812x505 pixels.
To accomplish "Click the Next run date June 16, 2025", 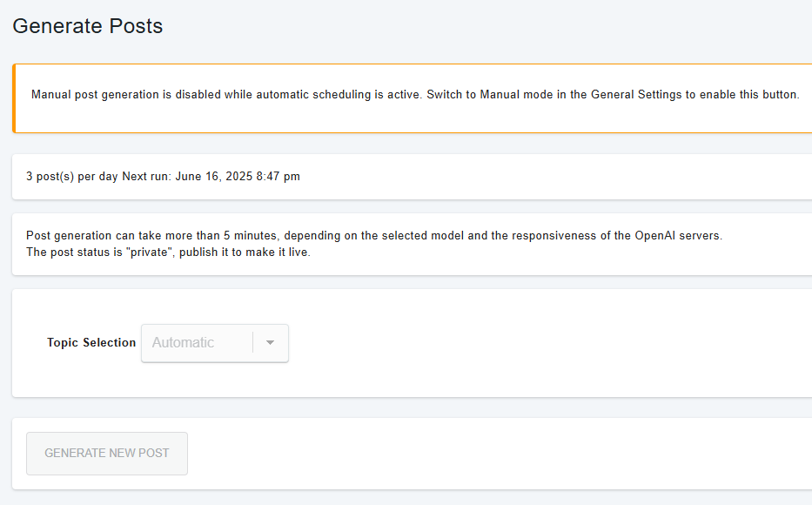I will [213, 177].
